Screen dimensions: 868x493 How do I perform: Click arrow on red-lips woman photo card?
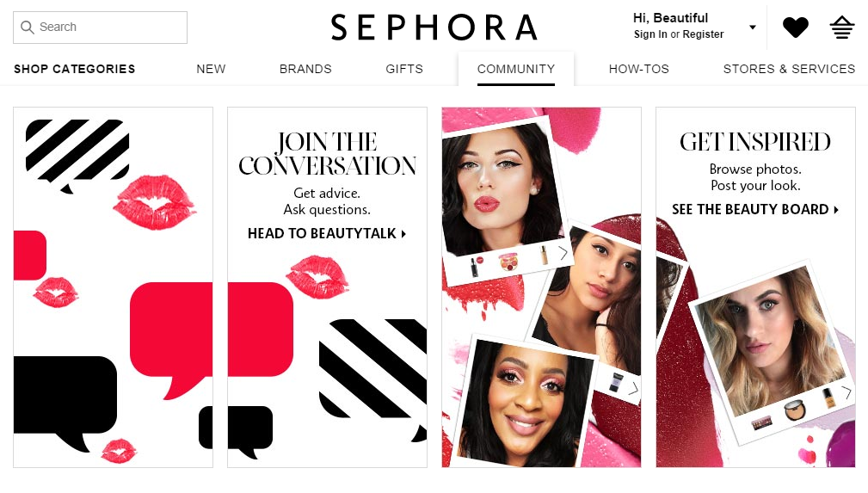pos(563,253)
